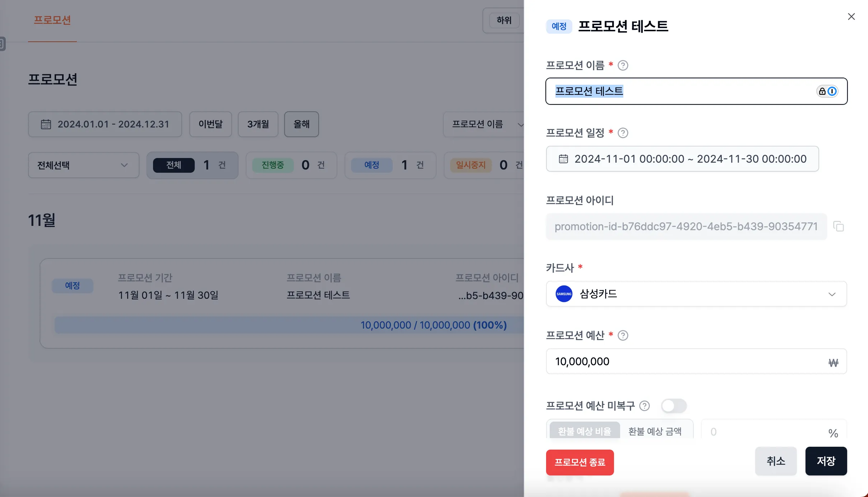
Task: Click the calendar icon in the date range filter
Action: [46, 124]
